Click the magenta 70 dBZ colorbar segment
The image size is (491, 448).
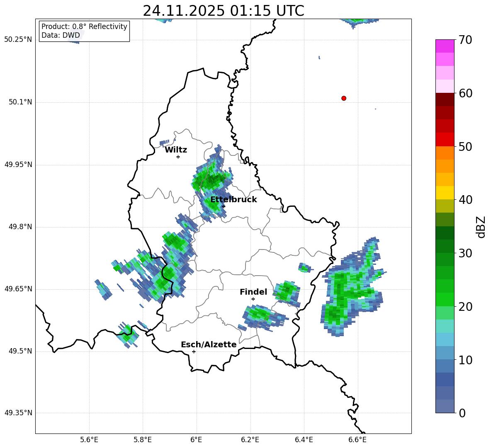[445, 46]
